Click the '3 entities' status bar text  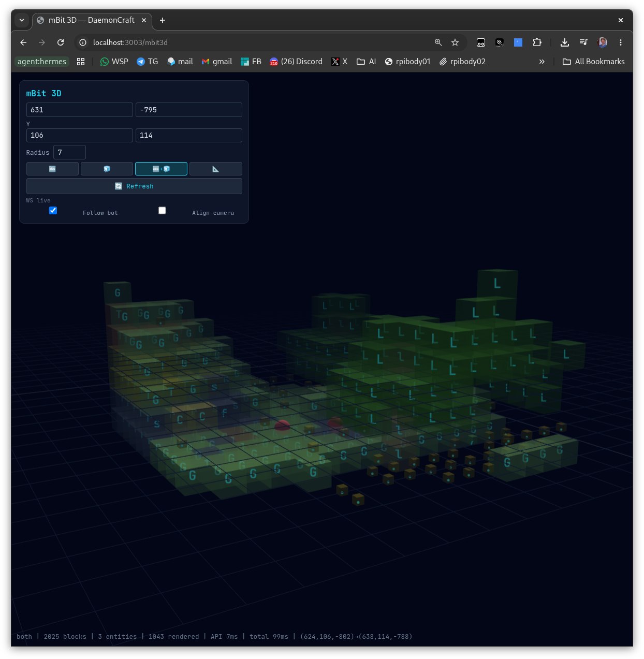[118, 637]
